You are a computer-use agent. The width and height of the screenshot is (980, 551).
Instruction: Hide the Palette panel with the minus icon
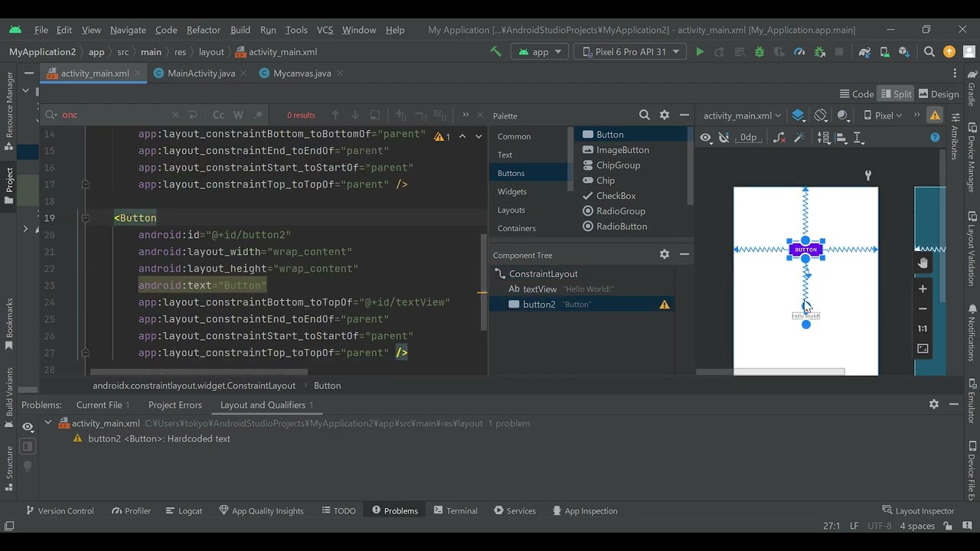[684, 115]
